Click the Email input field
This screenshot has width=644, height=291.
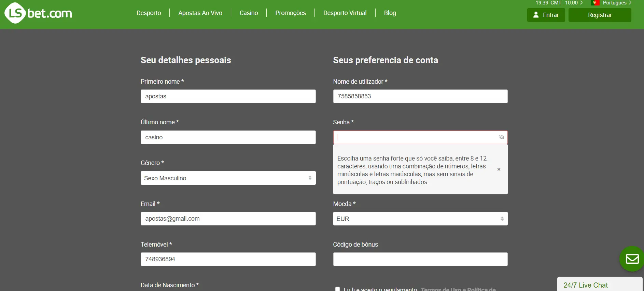(x=228, y=219)
